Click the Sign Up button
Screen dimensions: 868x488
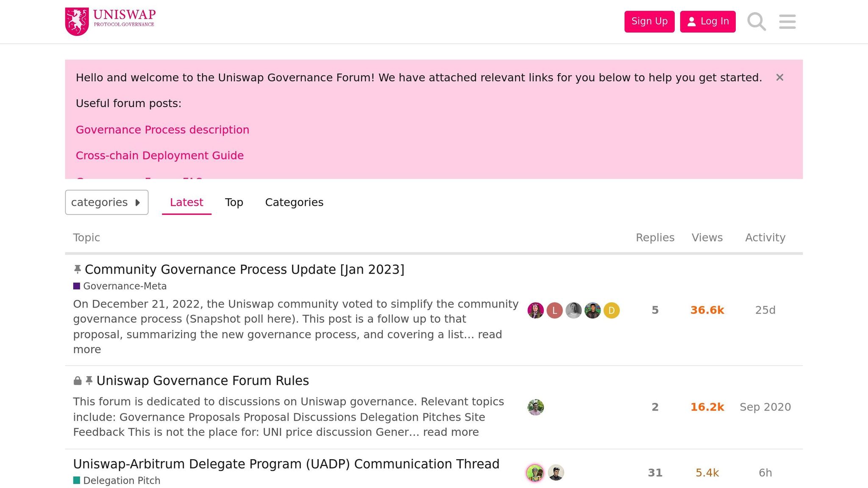coord(649,21)
